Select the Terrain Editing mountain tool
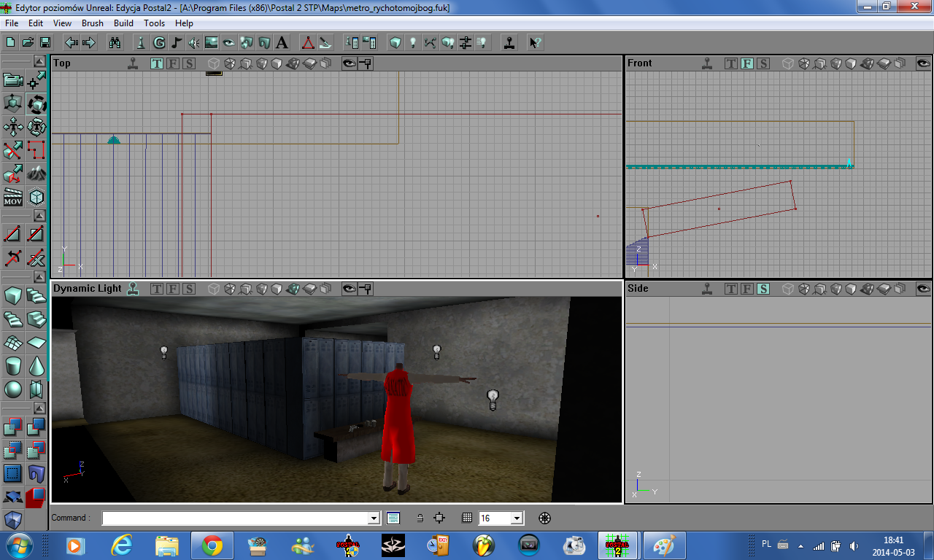This screenshot has height=560, width=934. (36, 174)
